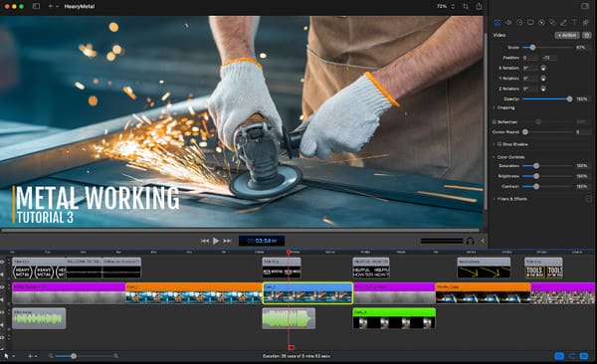This screenshot has height=364, width=597.
Task: Mute the top titles track speaker icon
Action: click(x=3, y=273)
